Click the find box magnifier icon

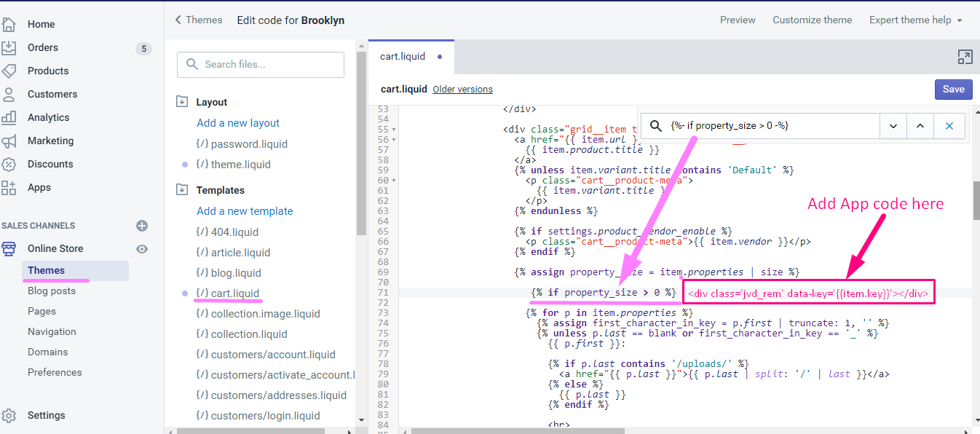click(x=656, y=126)
